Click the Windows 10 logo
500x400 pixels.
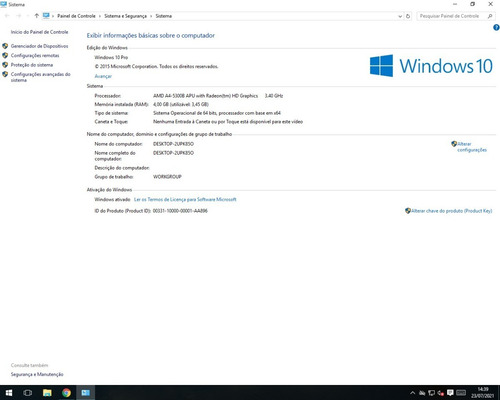pos(431,66)
